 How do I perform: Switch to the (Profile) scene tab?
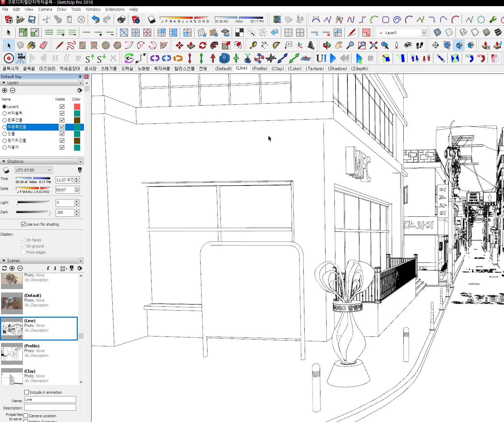[x=260, y=69]
